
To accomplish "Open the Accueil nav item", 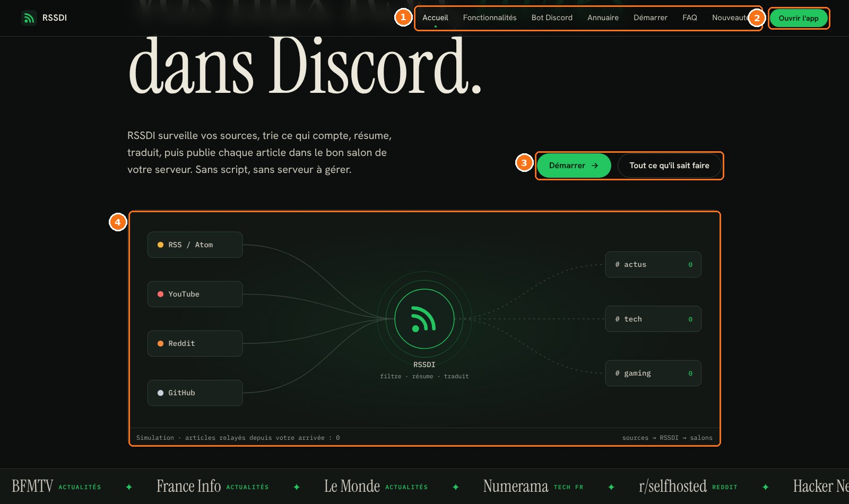I will click(x=435, y=18).
